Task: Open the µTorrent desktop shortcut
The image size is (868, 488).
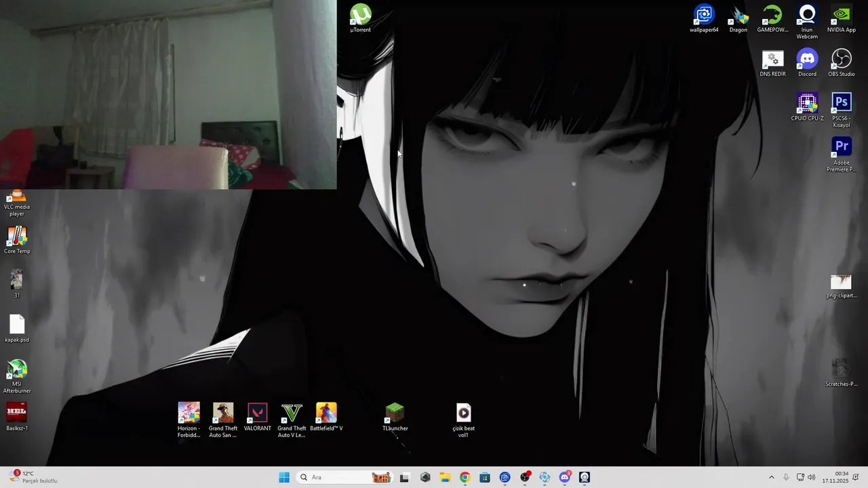Action: tap(360, 18)
